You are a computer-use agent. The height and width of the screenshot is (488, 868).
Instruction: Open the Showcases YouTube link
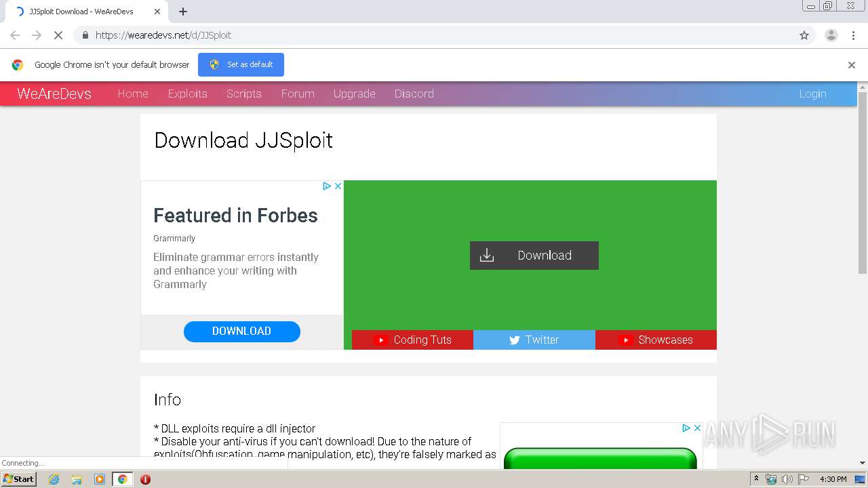tap(656, 340)
